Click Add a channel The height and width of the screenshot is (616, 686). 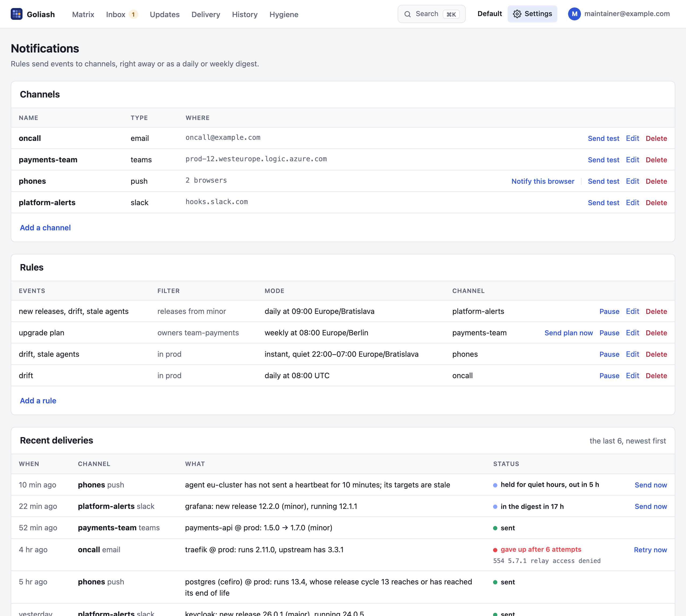(45, 228)
